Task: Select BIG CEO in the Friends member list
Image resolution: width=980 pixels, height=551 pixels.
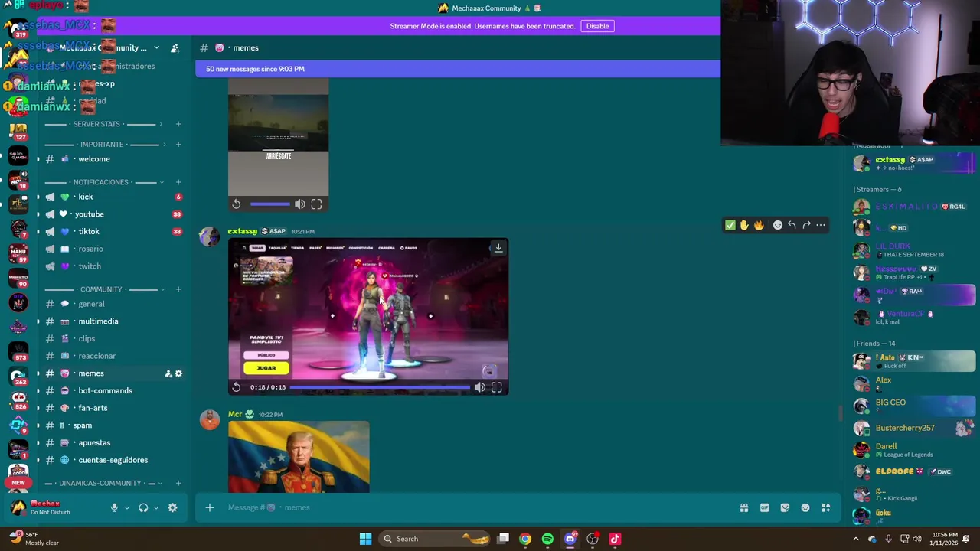Action: click(915, 406)
